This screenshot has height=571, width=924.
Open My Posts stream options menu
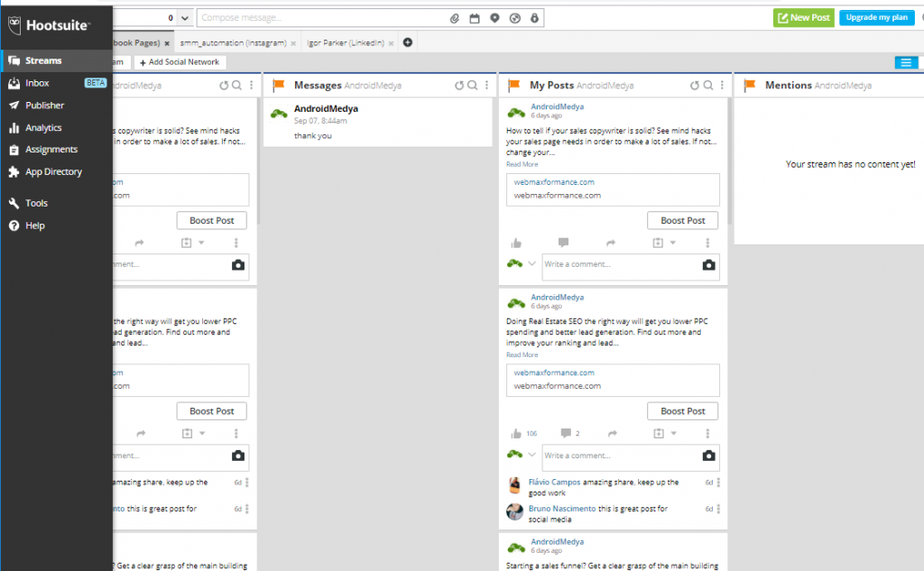[722, 86]
